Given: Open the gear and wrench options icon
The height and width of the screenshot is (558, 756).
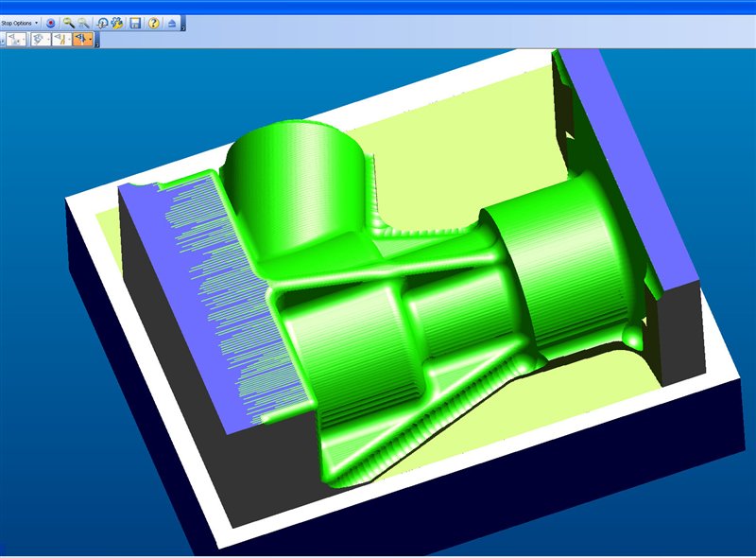Looking at the screenshot, I should click(x=117, y=22).
